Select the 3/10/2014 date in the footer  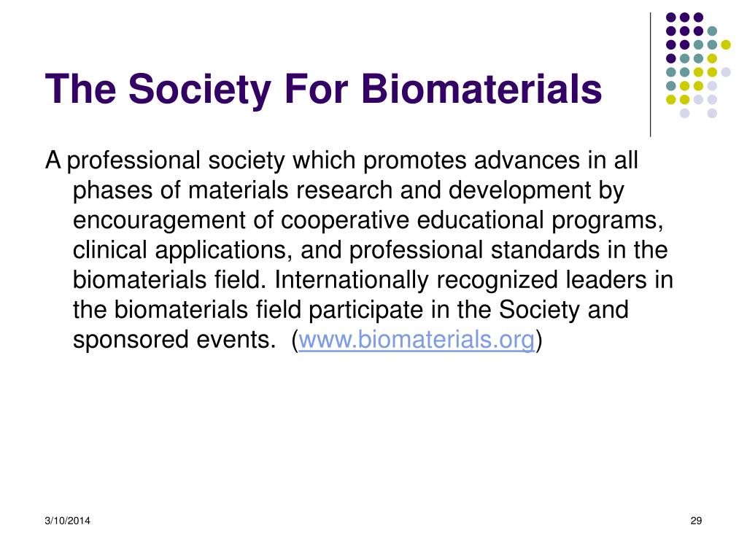pos(68,521)
